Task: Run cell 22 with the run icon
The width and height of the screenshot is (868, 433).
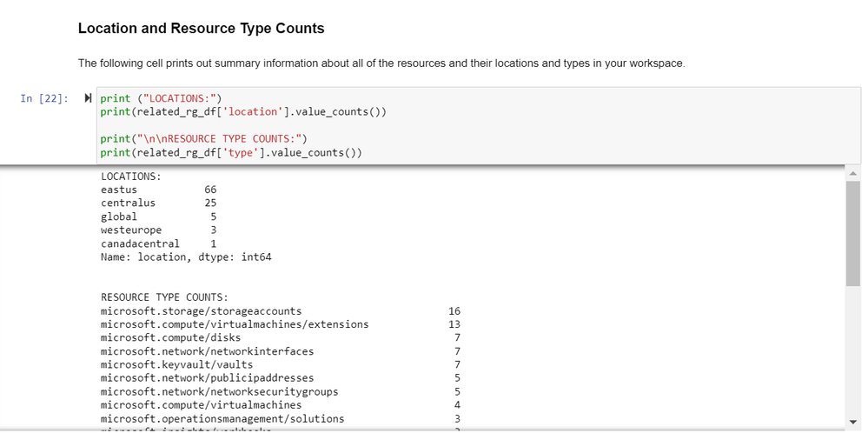Action: click(88, 98)
